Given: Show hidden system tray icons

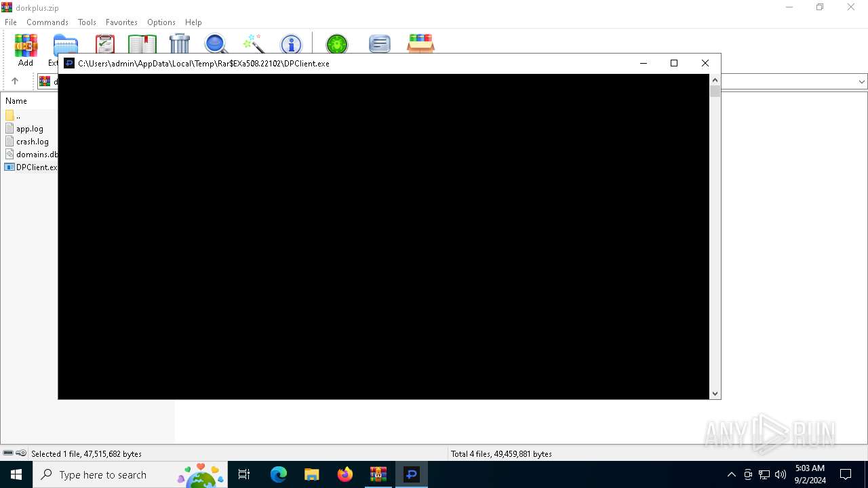Looking at the screenshot, I should pyautogui.click(x=732, y=474).
